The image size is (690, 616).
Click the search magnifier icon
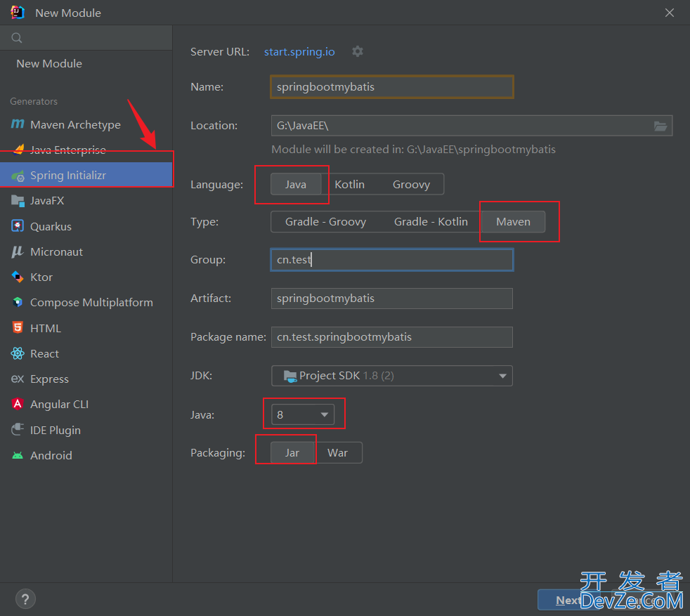pos(17,38)
